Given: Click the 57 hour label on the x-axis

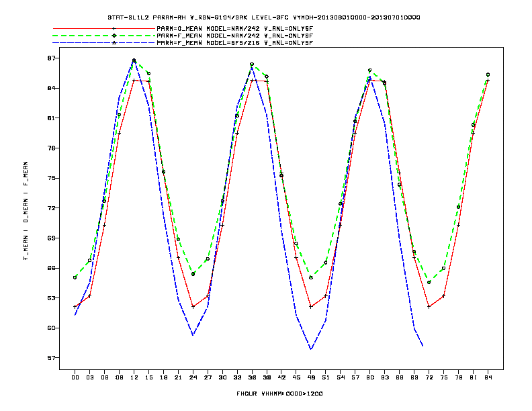Looking at the screenshot, I should pos(355,377).
